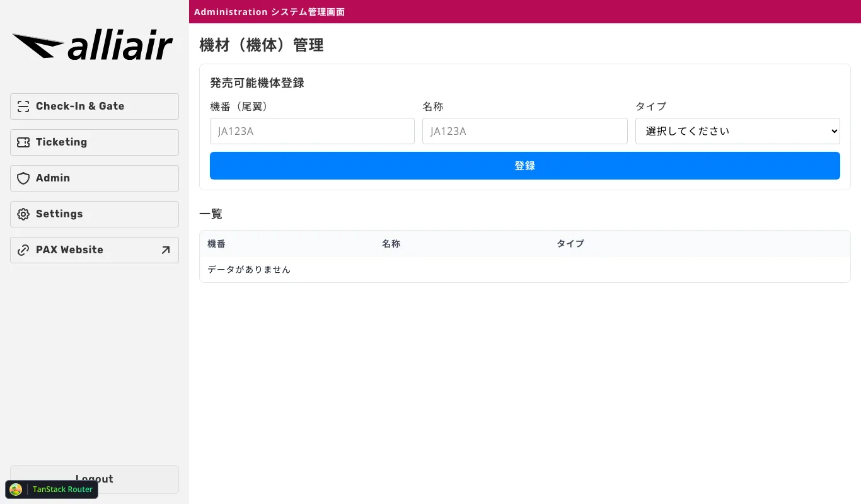Focus the 名称 name input field
This screenshot has height=504, width=861.
[x=524, y=131]
